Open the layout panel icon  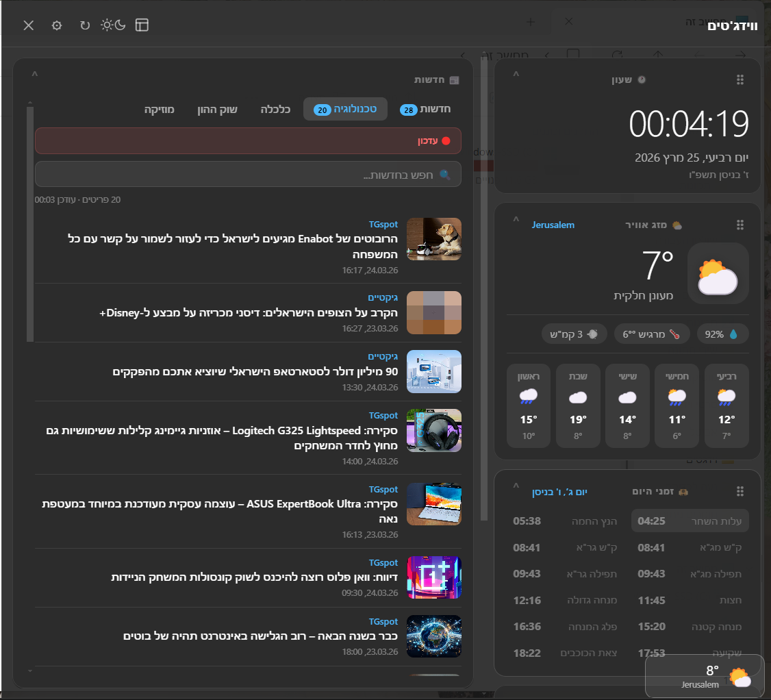142,25
